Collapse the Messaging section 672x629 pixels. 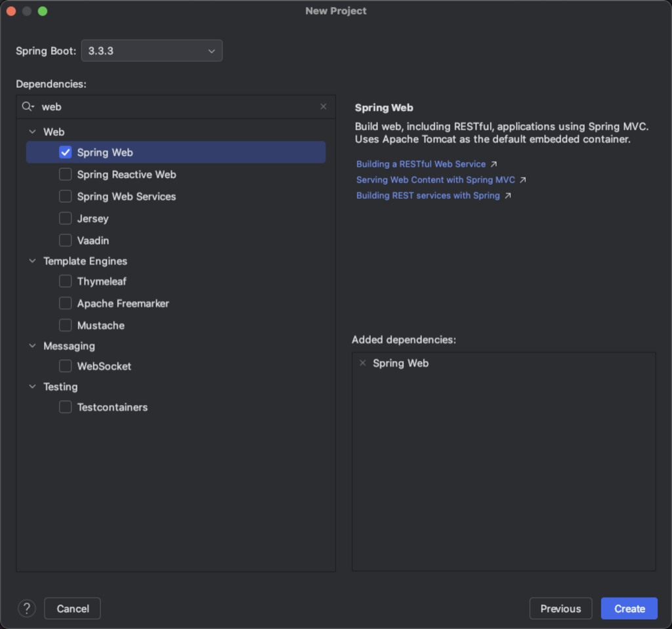(32, 346)
